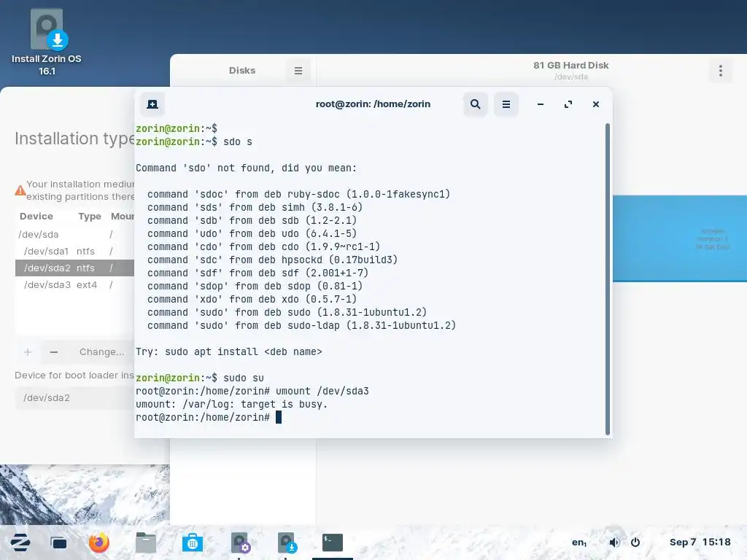The height and width of the screenshot is (560, 747).
Task: Launch Firefox from the taskbar
Action: pos(99,542)
